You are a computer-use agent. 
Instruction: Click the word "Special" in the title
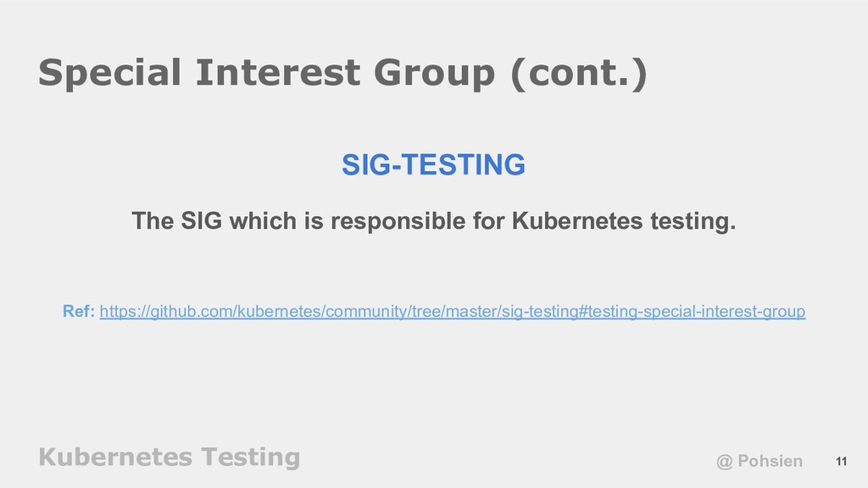click(x=109, y=73)
